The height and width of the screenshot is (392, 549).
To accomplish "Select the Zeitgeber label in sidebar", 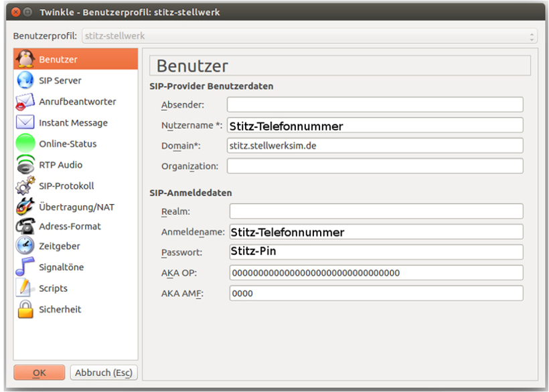I will (60, 246).
